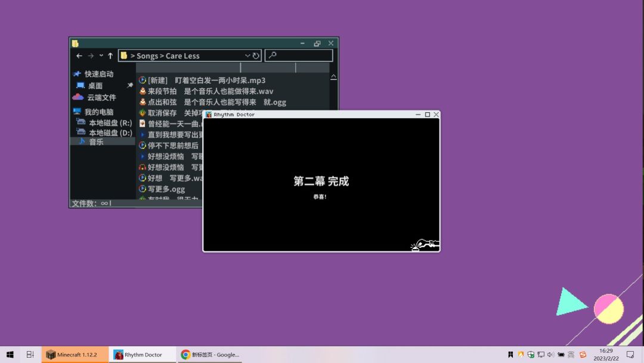
Task: Minimize the Rhythm Doctor window
Action: [418, 115]
